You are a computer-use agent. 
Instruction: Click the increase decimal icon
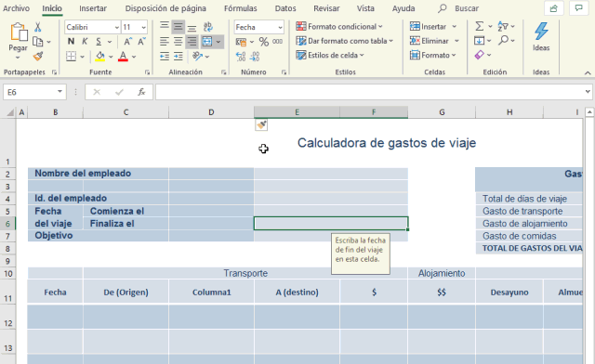(241, 57)
